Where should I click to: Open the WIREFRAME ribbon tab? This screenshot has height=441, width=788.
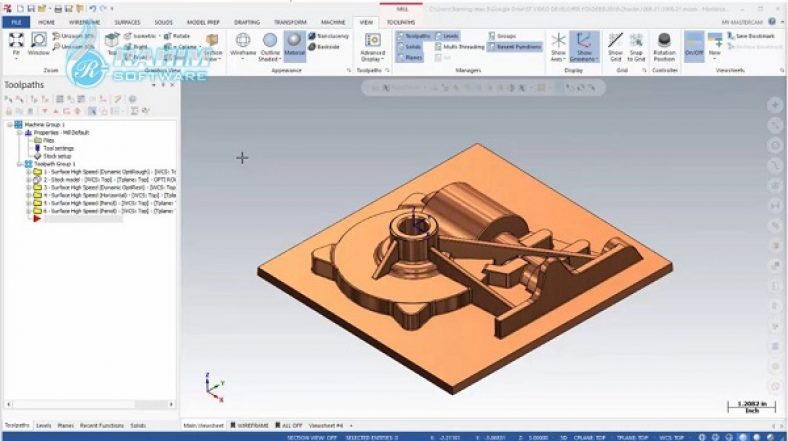point(84,22)
